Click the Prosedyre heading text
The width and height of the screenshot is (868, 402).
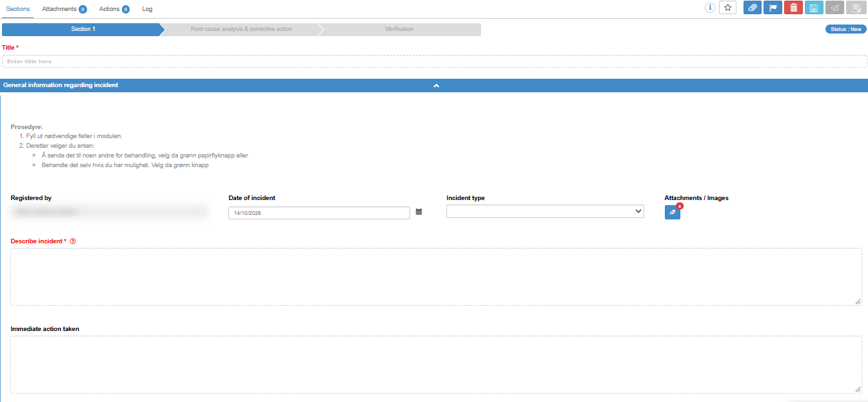click(26, 127)
